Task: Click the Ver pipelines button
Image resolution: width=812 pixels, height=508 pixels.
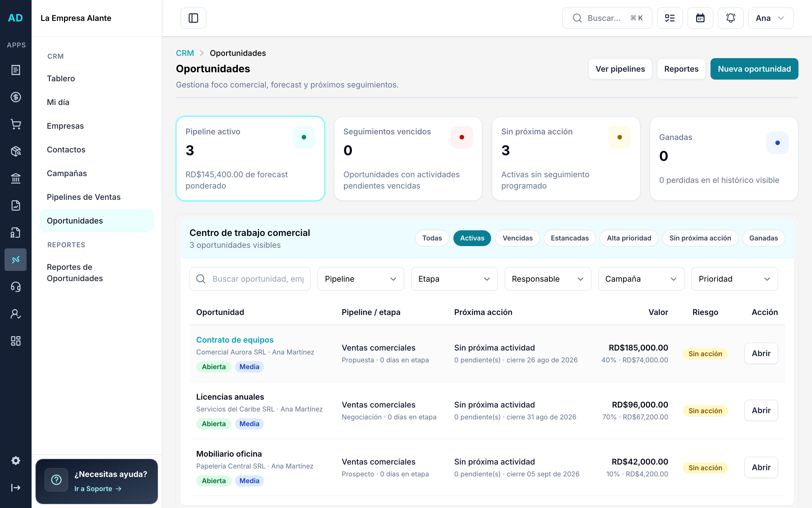Action: [x=620, y=69]
